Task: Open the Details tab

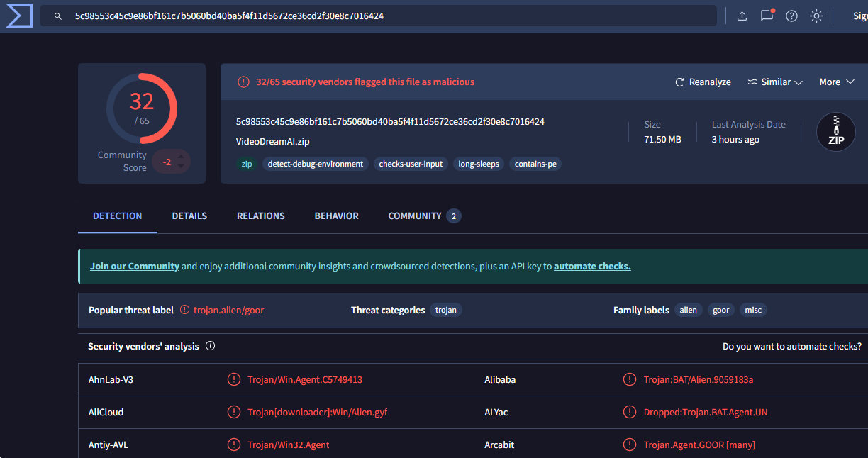Action: (189, 216)
